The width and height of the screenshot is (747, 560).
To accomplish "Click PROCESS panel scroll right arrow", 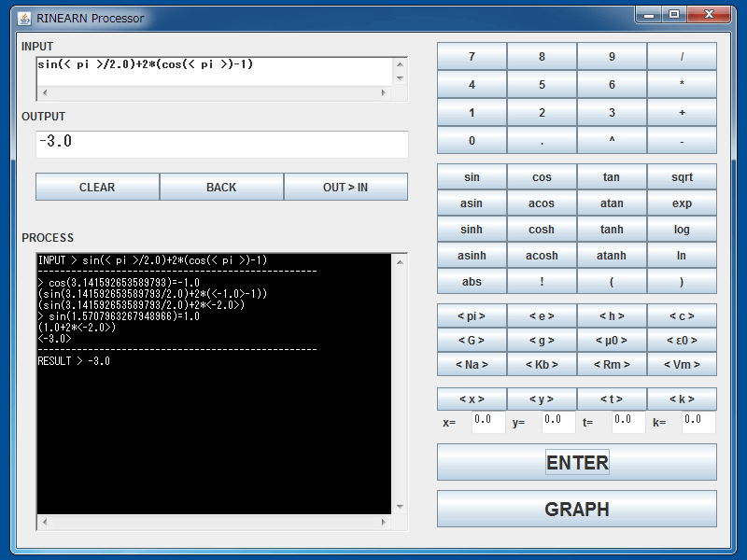I will (x=383, y=522).
